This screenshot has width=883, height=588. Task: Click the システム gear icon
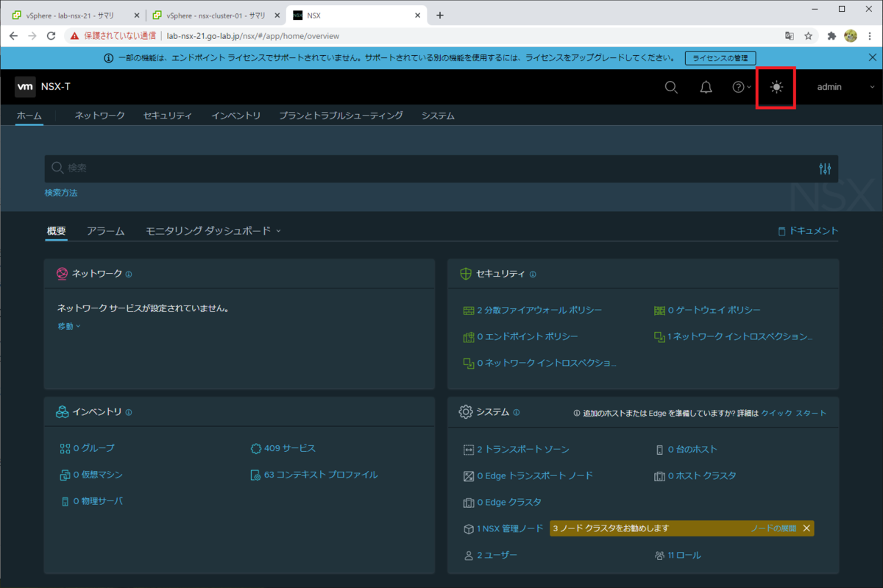pos(465,412)
